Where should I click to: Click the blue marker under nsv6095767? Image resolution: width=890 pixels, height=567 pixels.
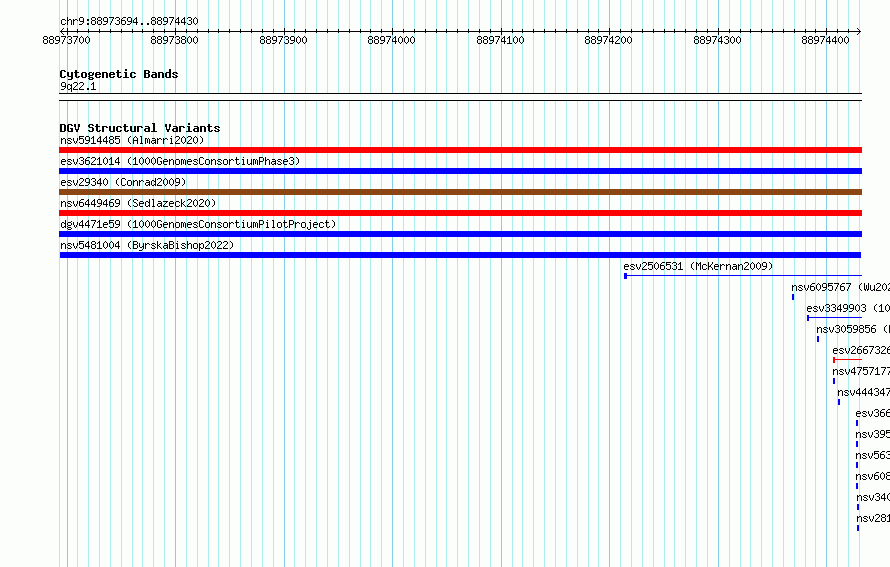pyautogui.click(x=793, y=297)
